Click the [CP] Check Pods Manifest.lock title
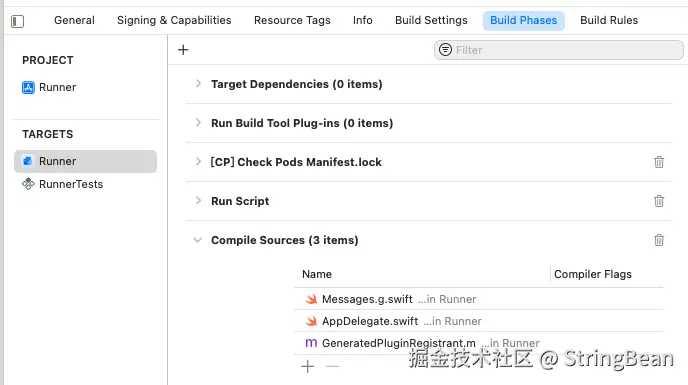 coord(296,162)
